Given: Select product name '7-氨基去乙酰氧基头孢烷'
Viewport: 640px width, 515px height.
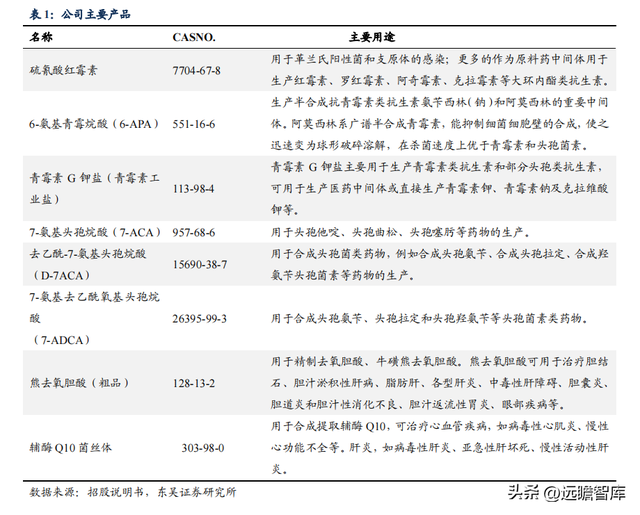Looking at the screenshot, I should (x=94, y=297).
